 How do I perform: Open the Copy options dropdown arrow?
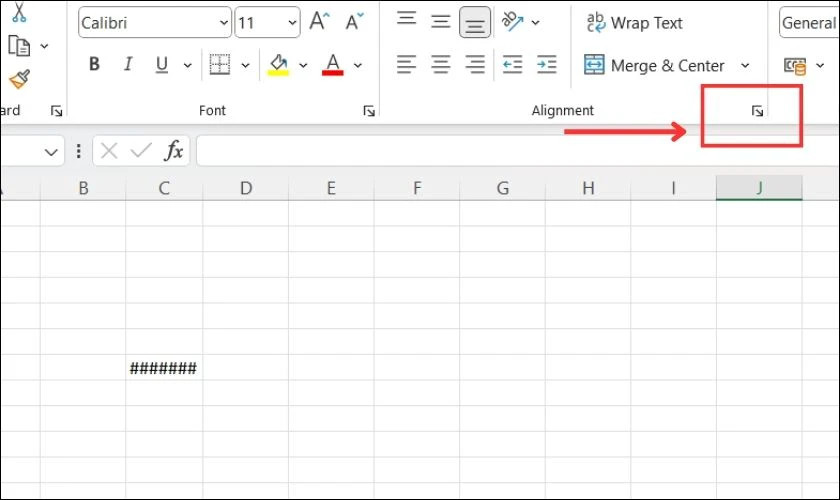44,46
